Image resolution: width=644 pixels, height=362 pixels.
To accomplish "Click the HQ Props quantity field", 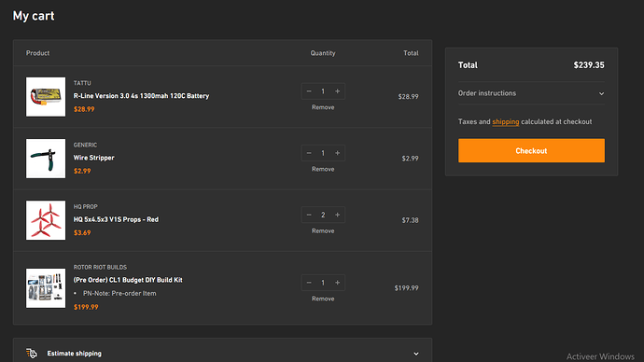I will pyautogui.click(x=323, y=215).
